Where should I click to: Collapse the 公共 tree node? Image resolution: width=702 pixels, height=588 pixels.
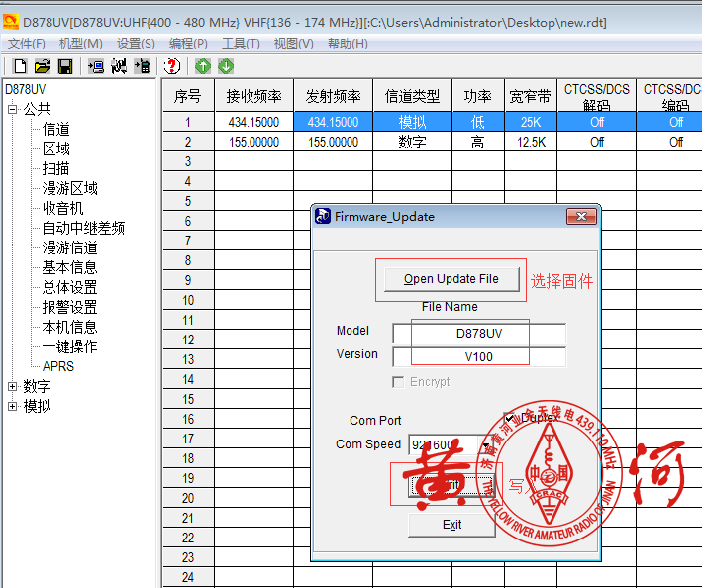13,109
